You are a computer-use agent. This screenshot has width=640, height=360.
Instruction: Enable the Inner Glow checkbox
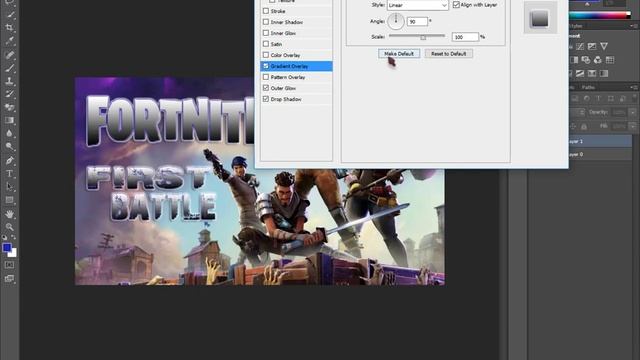click(x=266, y=33)
